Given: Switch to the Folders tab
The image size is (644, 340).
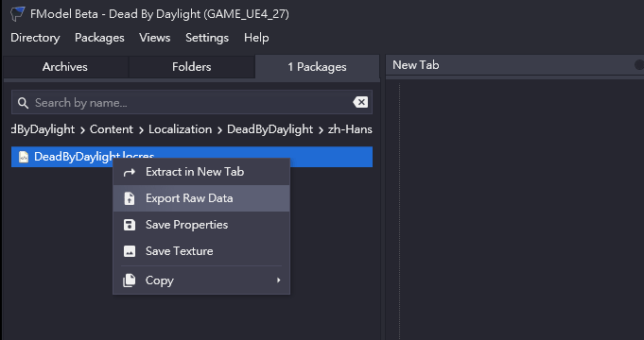Looking at the screenshot, I should coord(191,67).
